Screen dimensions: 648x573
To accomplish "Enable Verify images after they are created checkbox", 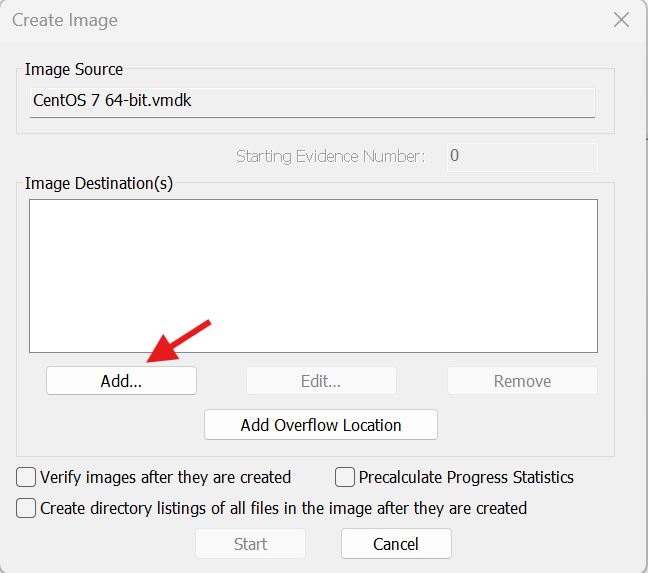I will coord(27,477).
